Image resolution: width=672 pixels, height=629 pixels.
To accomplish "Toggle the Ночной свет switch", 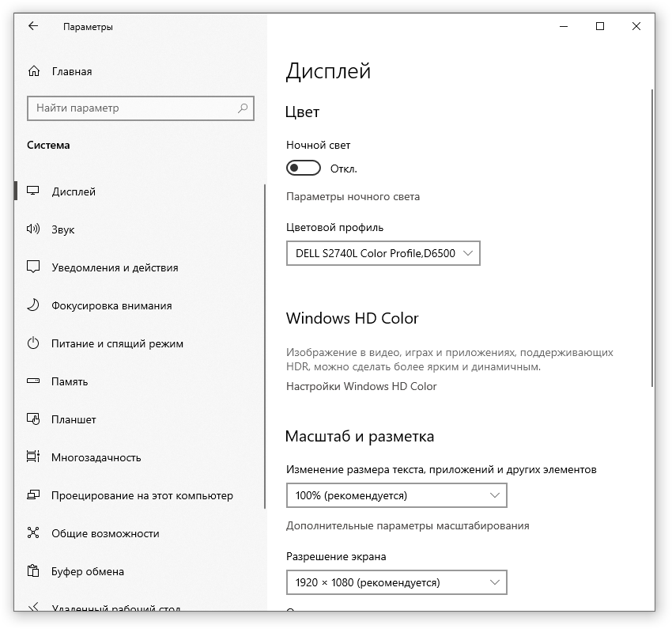I will click(304, 168).
